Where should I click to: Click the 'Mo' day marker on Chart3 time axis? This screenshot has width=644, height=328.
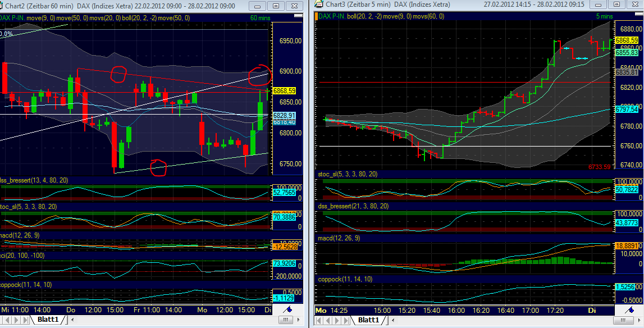[x=321, y=310]
